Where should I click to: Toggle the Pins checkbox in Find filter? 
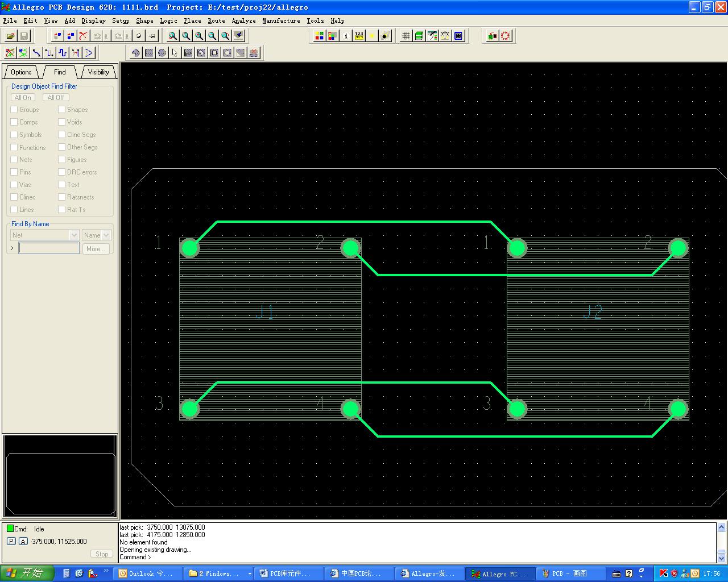click(x=14, y=172)
